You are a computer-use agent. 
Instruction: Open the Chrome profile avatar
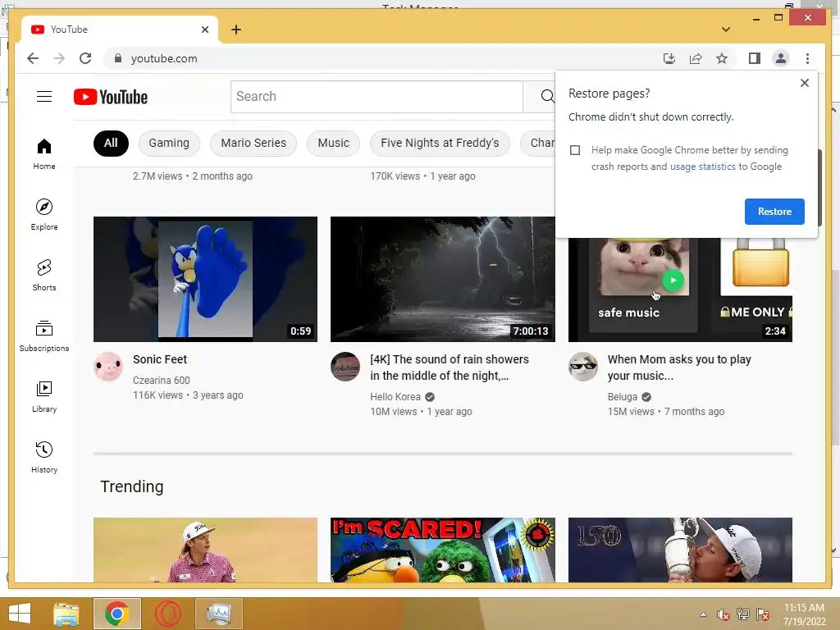click(x=781, y=58)
